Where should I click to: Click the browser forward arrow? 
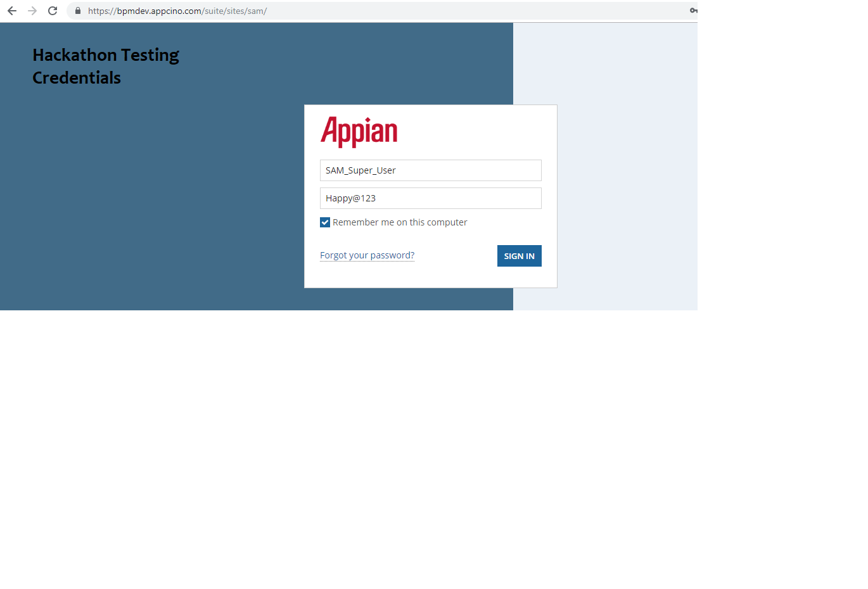pos(32,11)
